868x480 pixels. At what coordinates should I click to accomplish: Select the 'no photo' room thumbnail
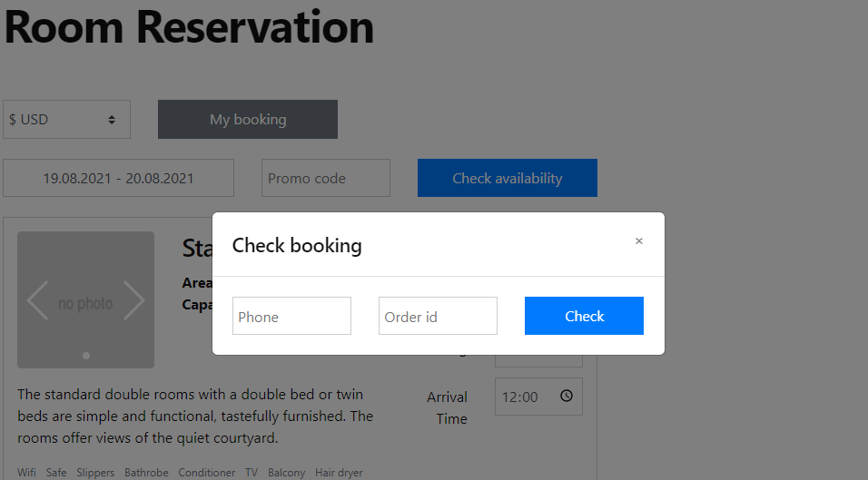(86, 299)
